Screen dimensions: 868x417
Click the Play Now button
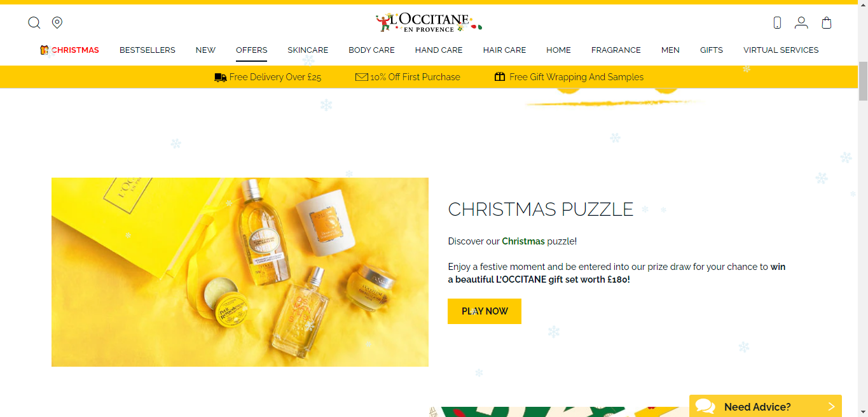pyautogui.click(x=485, y=311)
